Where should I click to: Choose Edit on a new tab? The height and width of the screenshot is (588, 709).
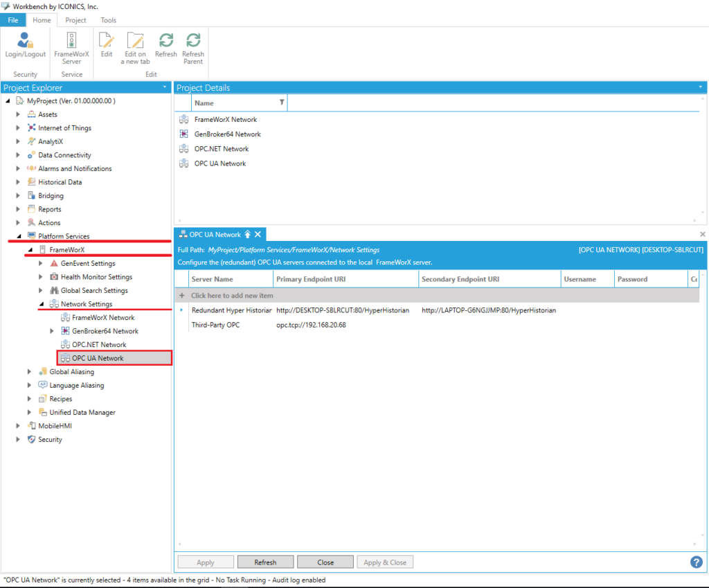point(135,48)
